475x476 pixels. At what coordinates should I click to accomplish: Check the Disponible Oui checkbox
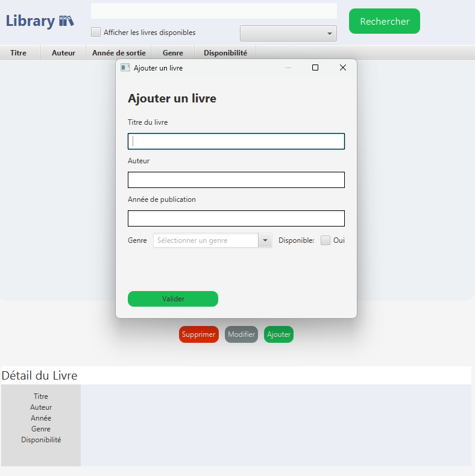tap(326, 240)
